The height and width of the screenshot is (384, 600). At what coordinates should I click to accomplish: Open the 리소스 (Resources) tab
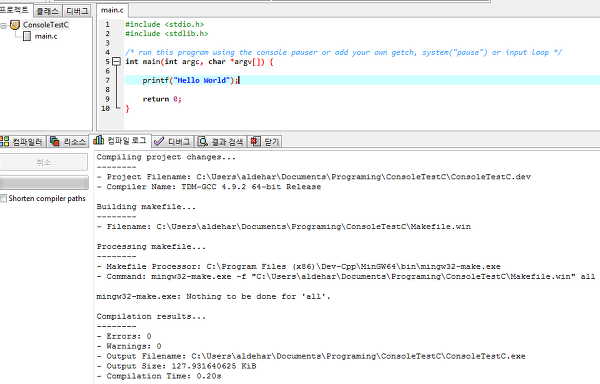(68, 142)
